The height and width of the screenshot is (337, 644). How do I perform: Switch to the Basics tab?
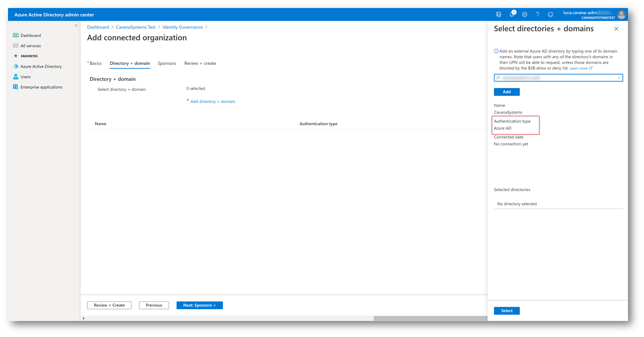[x=95, y=63]
